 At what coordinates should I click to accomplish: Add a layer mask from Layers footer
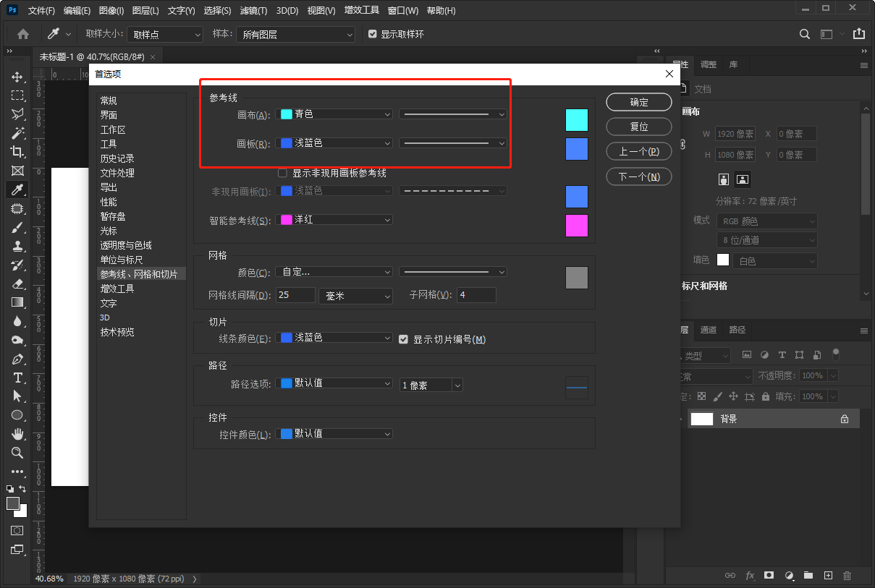click(769, 576)
